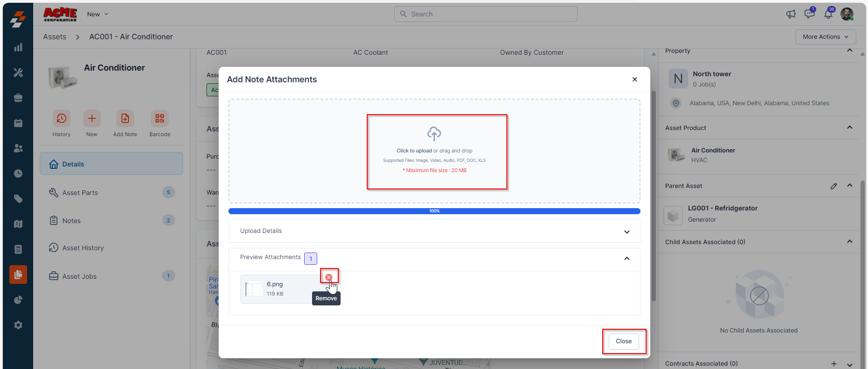868x369 pixels.
Task: Click the Barcode icon
Action: (x=160, y=118)
